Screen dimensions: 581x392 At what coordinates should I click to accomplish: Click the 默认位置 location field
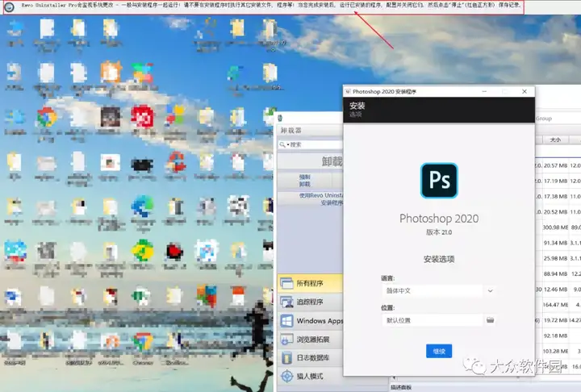[433, 320]
